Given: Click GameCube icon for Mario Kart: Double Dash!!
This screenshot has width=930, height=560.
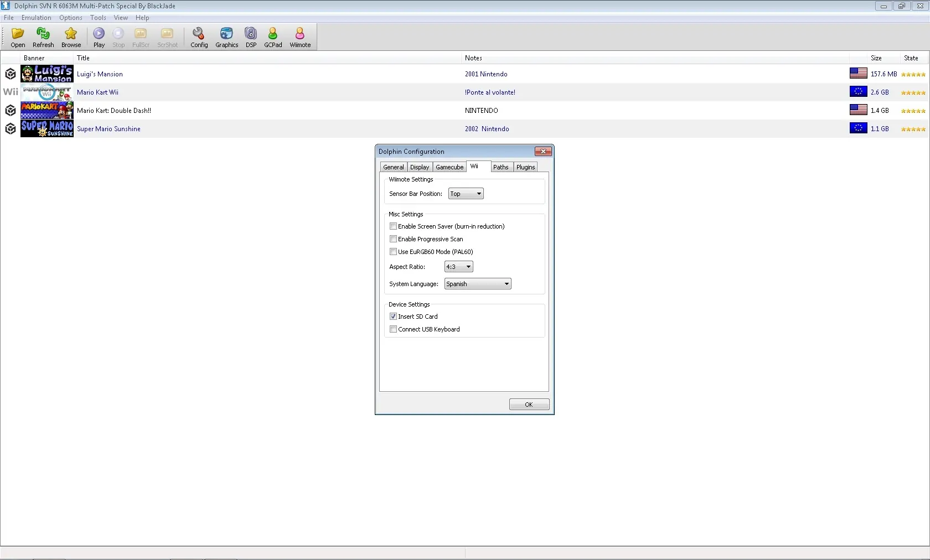Looking at the screenshot, I should coord(10,110).
